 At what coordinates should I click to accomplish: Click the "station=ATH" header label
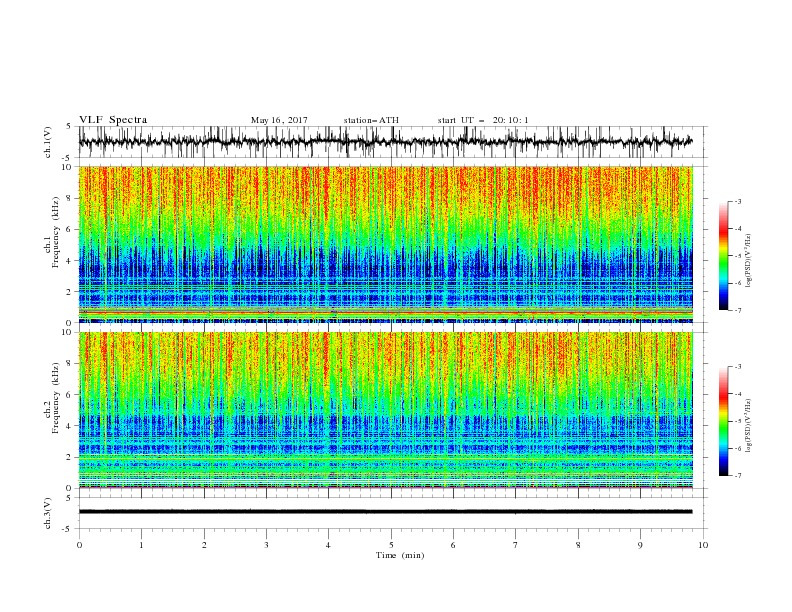coord(371,120)
